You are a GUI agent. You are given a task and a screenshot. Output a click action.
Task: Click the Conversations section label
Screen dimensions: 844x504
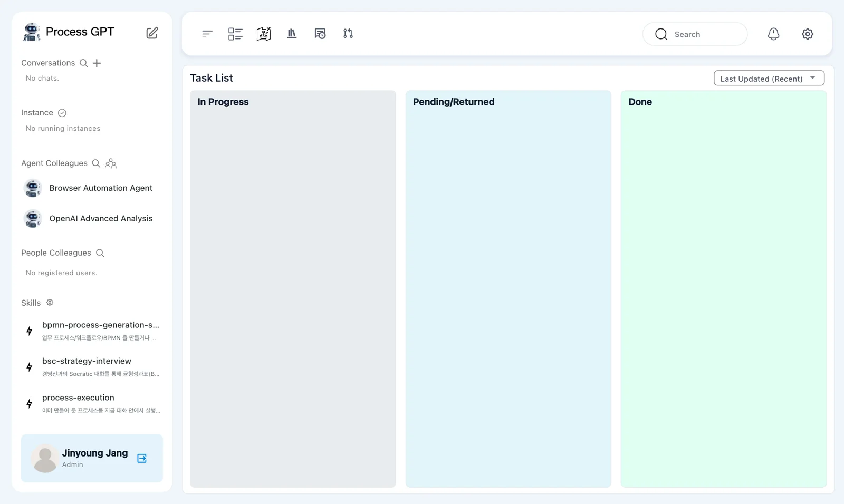click(48, 63)
